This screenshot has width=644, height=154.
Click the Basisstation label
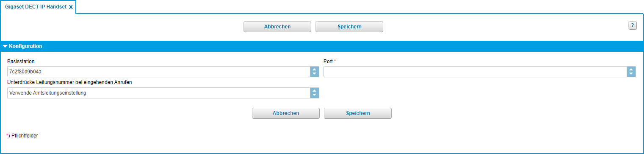pyautogui.click(x=21, y=62)
